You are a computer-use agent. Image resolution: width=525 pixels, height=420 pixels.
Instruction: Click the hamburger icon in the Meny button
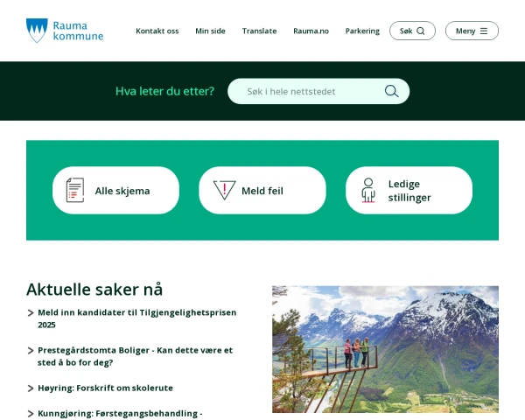pyautogui.click(x=484, y=31)
